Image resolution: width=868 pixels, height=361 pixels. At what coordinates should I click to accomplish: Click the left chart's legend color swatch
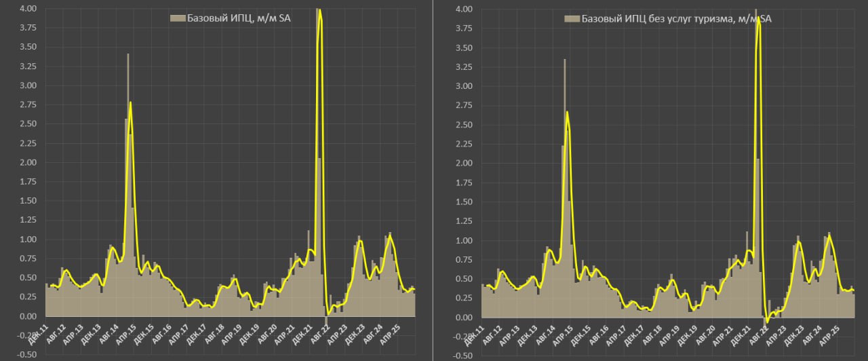tap(176, 18)
